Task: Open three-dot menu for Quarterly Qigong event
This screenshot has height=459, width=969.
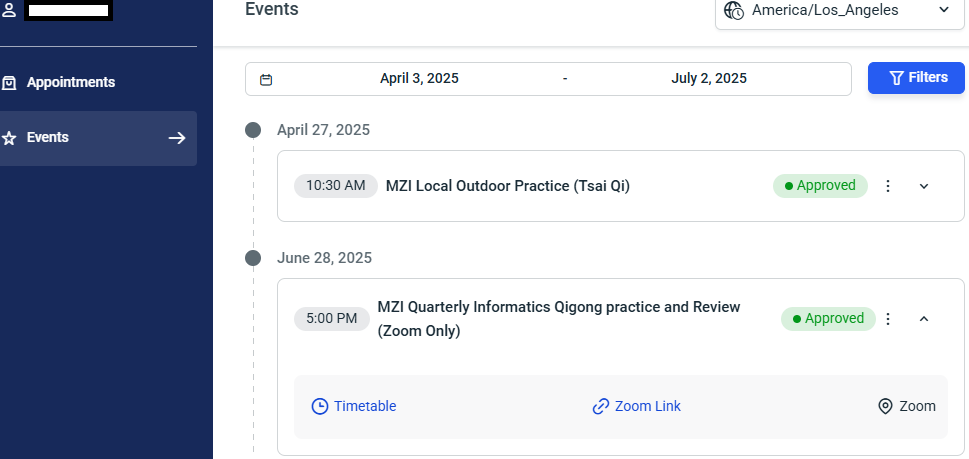Action: [x=888, y=319]
